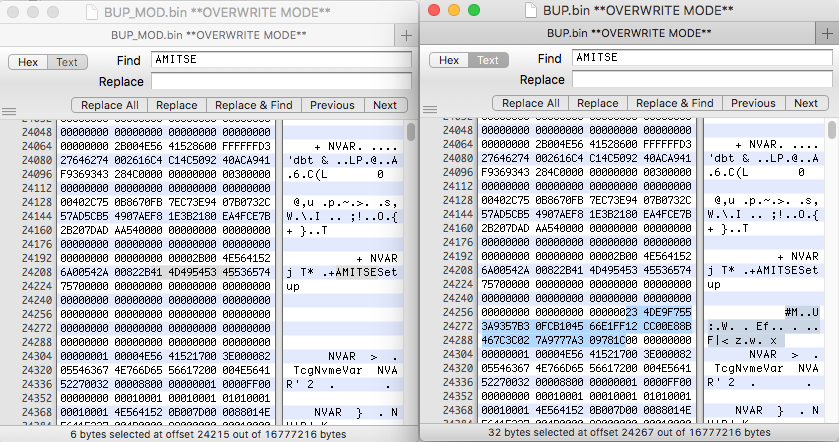Click the vertical scrollbar in BUP_MOD.bin window
Screen dimensions: 839x442
[411, 131]
